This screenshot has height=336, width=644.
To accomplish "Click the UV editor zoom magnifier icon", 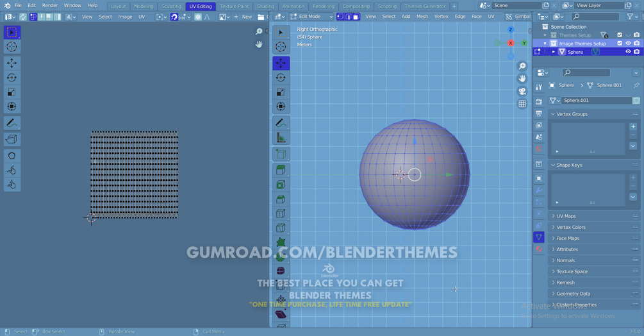I will [x=259, y=31].
